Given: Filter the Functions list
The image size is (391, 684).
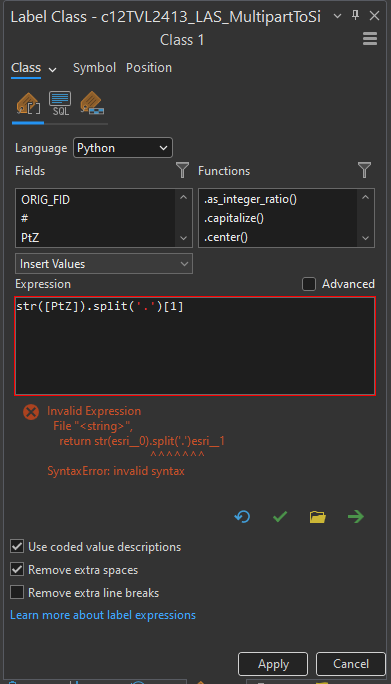Looking at the screenshot, I should (x=364, y=170).
